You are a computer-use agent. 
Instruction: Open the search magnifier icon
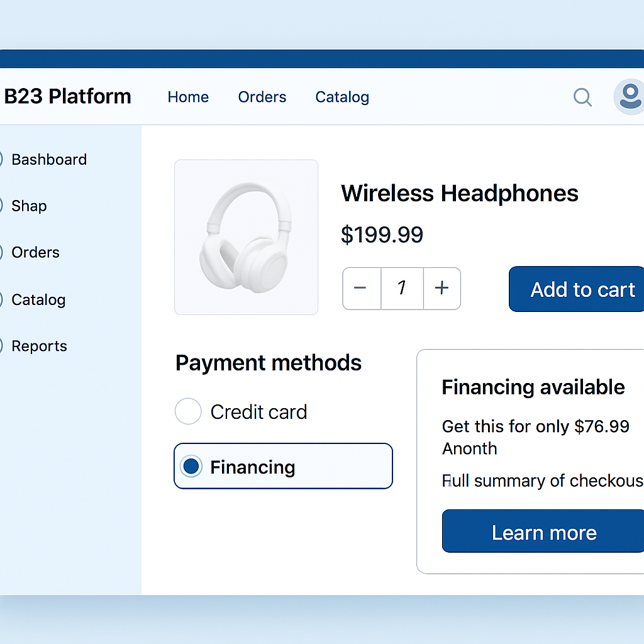pyautogui.click(x=582, y=97)
